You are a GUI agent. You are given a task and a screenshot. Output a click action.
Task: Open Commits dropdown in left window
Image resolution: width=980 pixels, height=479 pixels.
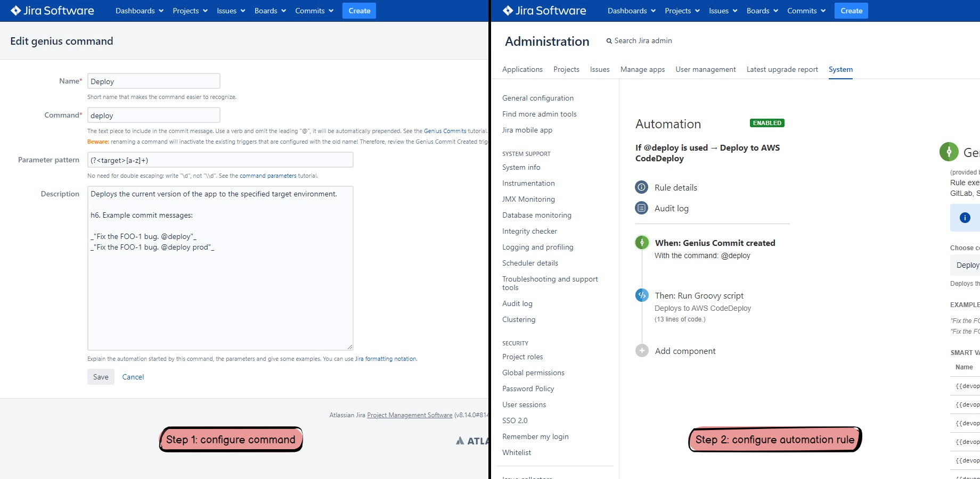315,11
